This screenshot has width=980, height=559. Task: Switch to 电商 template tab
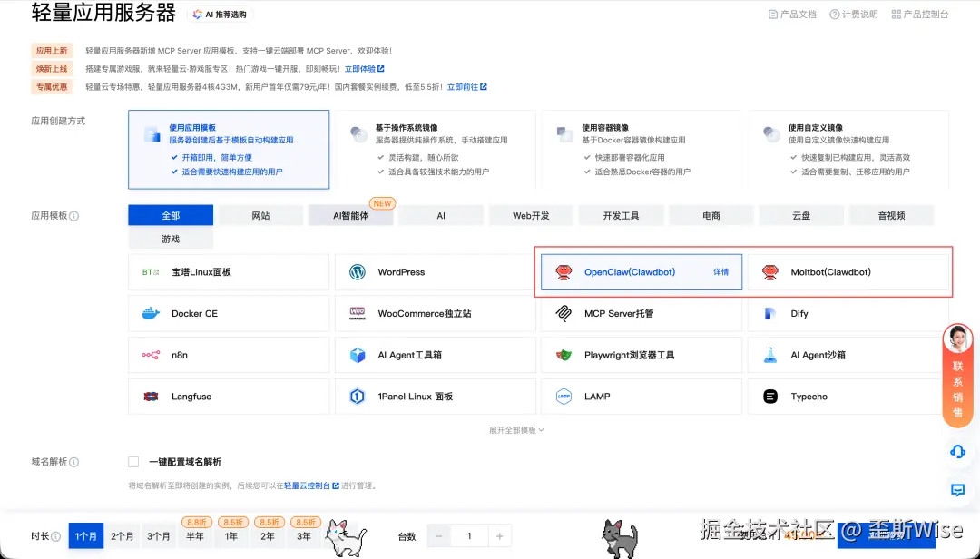tap(711, 216)
